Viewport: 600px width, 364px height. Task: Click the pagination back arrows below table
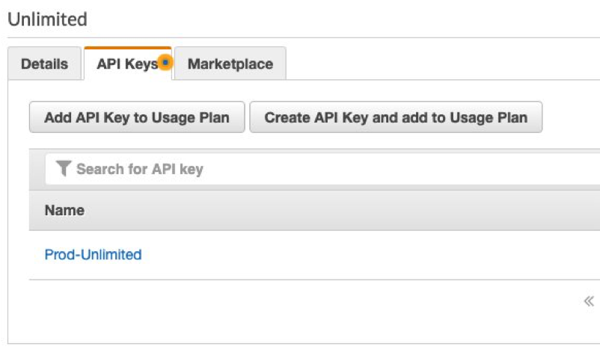point(588,301)
